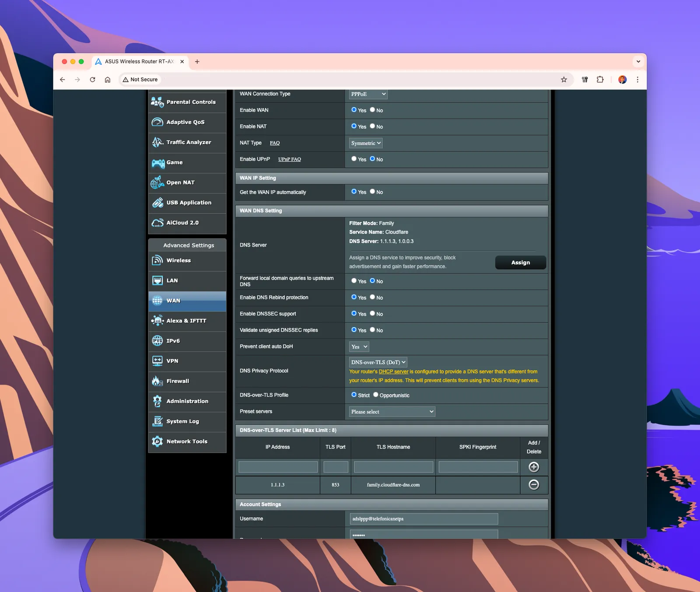This screenshot has width=700, height=592.
Task: Select the WAN item in Advanced Settings
Action: point(187,301)
